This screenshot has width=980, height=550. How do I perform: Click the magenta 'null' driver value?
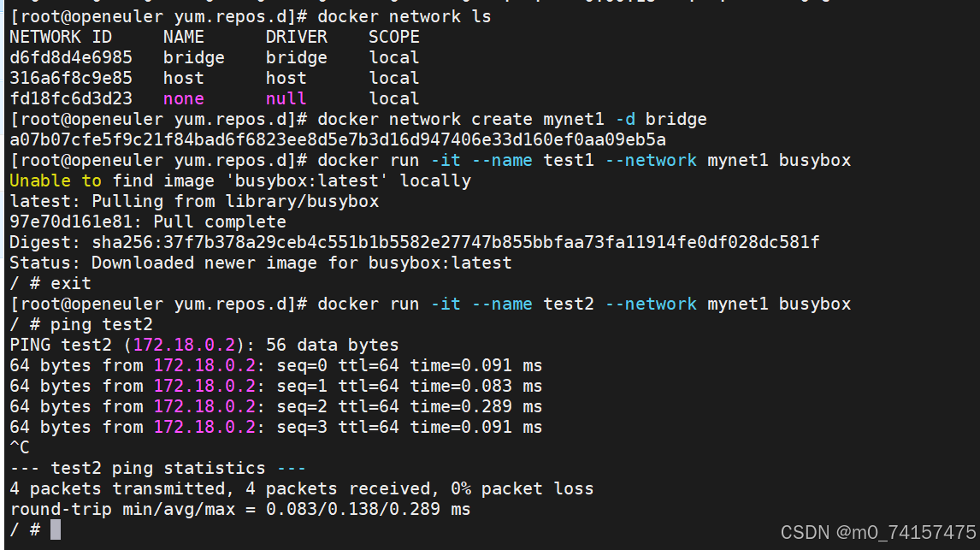286,98
